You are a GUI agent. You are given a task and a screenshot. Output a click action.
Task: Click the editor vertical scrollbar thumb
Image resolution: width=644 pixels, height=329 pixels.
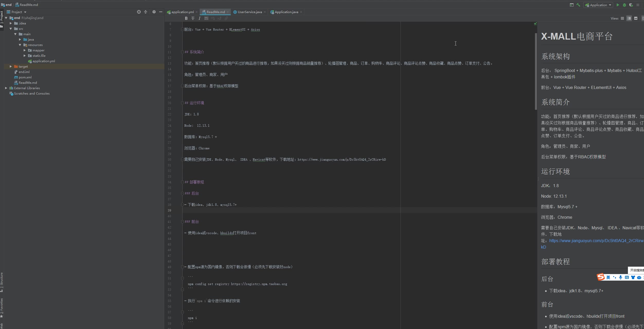pyautogui.click(x=536, y=71)
